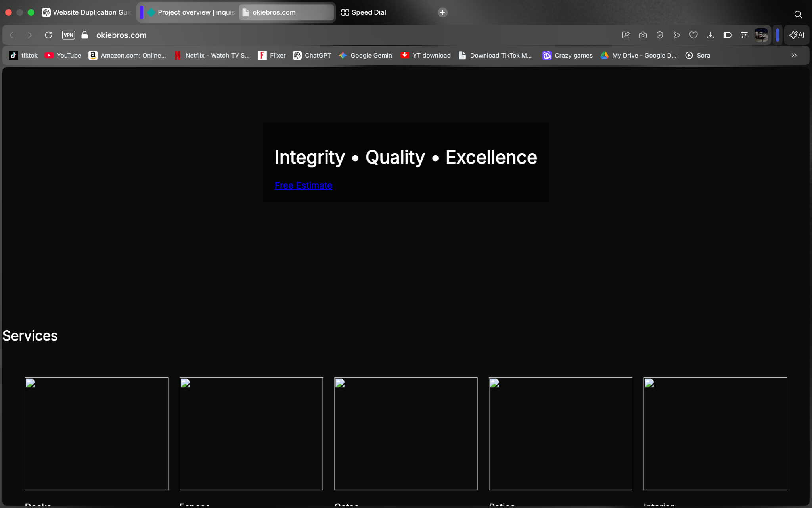Click the site padlock security icon
This screenshot has height=508, width=812.
[84, 35]
